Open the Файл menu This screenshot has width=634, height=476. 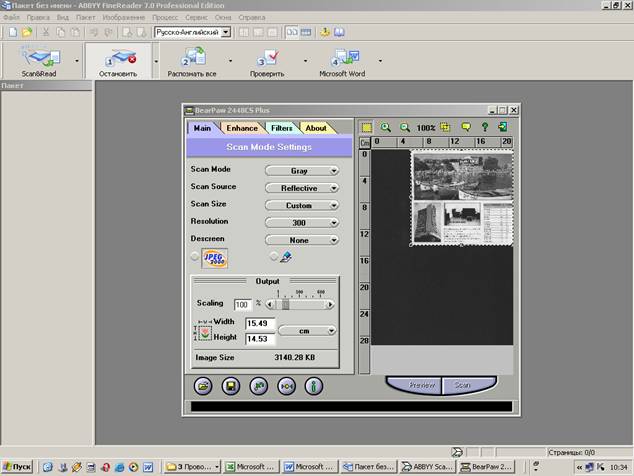(x=11, y=17)
